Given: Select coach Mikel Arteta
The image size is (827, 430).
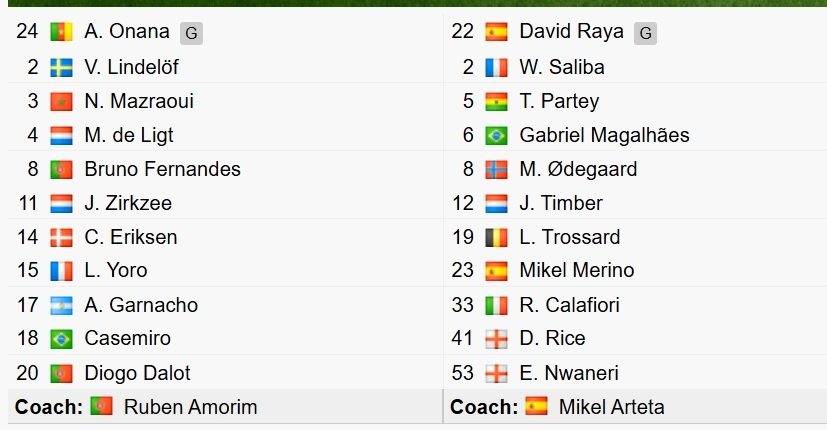Looking at the screenshot, I should click(x=611, y=407).
